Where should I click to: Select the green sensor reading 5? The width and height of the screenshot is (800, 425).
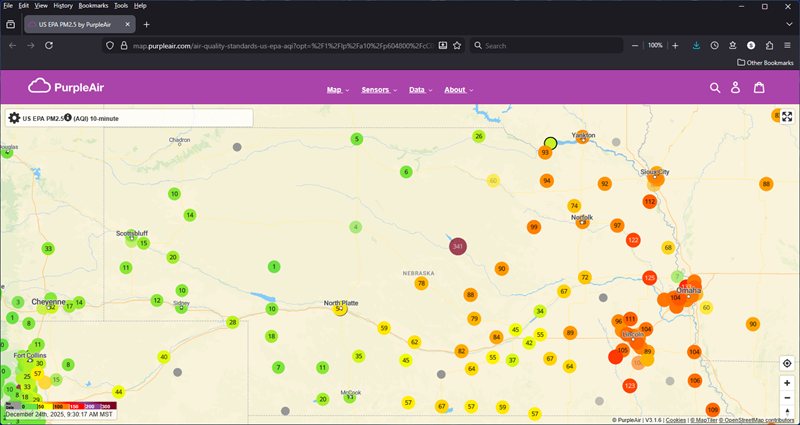click(357, 139)
